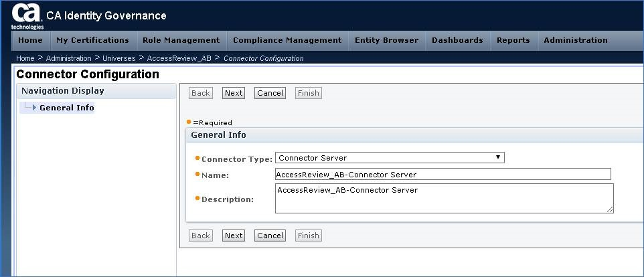The height and width of the screenshot is (277, 644).
Task: Click the bottom Next button
Action: (x=233, y=236)
